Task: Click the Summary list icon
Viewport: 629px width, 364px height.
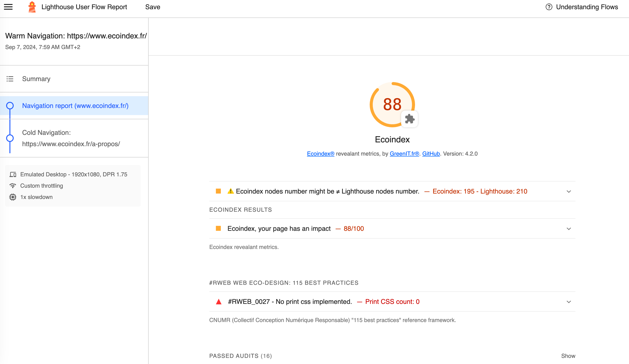Action: 10,79
